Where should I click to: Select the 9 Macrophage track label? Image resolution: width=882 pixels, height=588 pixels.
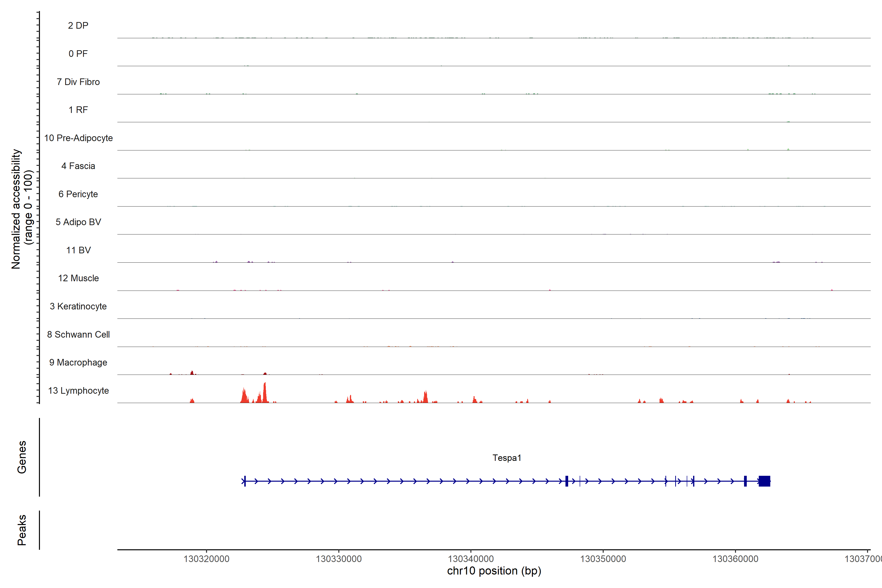[78, 362]
